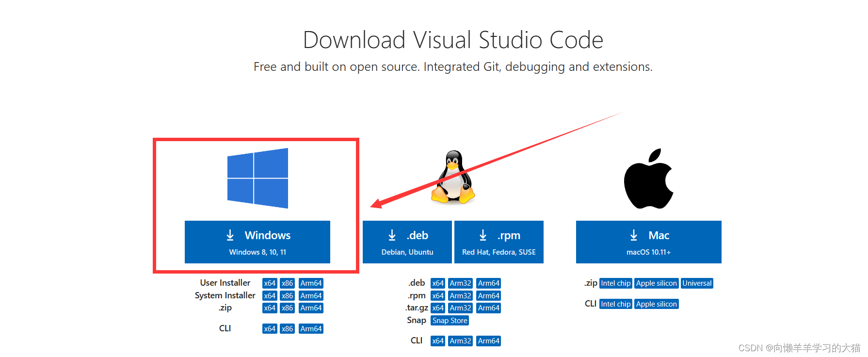Click the 'Download Visual Studio Code' heading

[x=453, y=40]
